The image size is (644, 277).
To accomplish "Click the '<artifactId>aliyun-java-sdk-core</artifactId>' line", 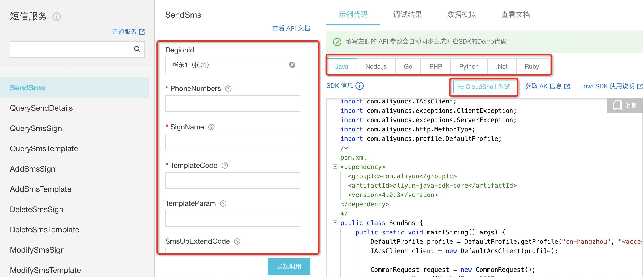I will click(x=432, y=186).
